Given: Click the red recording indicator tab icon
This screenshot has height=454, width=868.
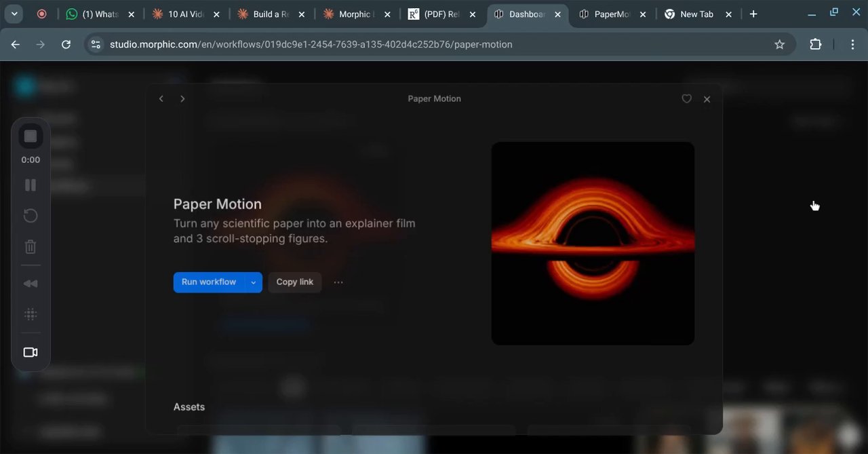Looking at the screenshot, I should 41,14.
